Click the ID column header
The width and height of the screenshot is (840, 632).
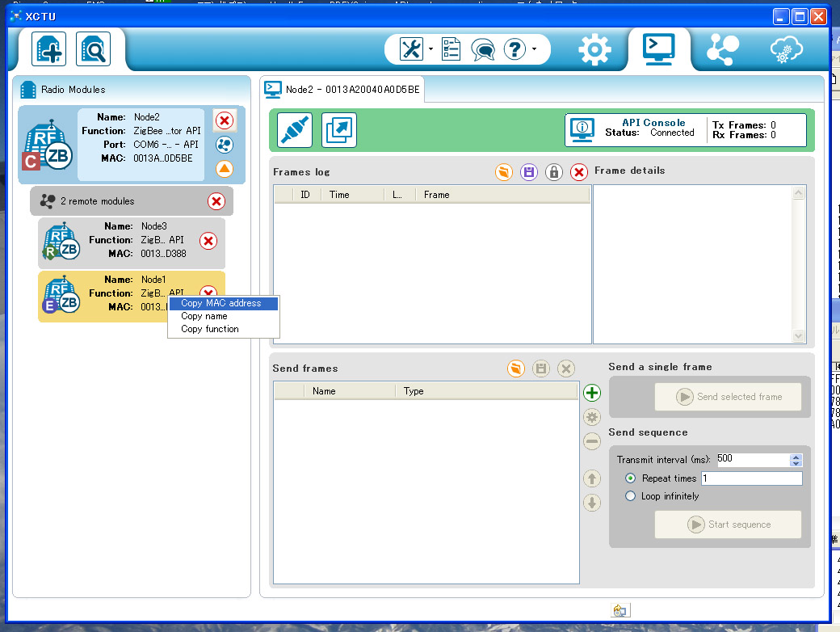tap(306, 195)
